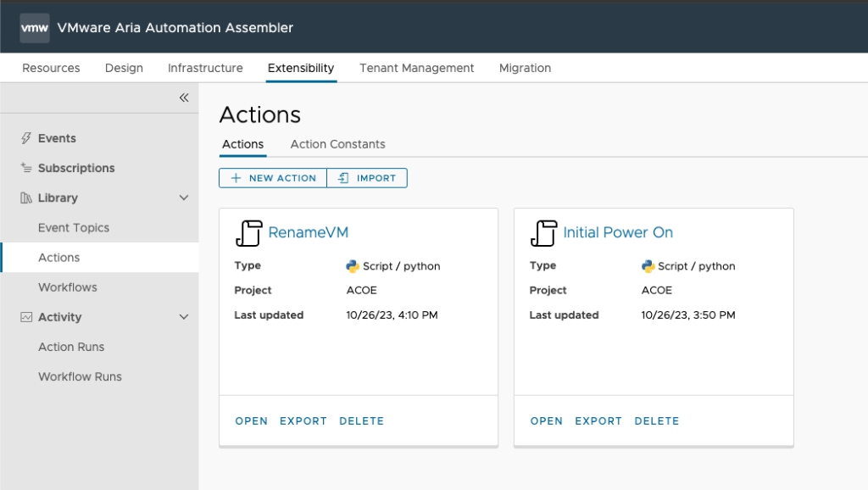Image resolution: width=868 pixels, height=490 pixels.
Task: Click the Activity icon in the sidebar
Action: pos(25,317)
